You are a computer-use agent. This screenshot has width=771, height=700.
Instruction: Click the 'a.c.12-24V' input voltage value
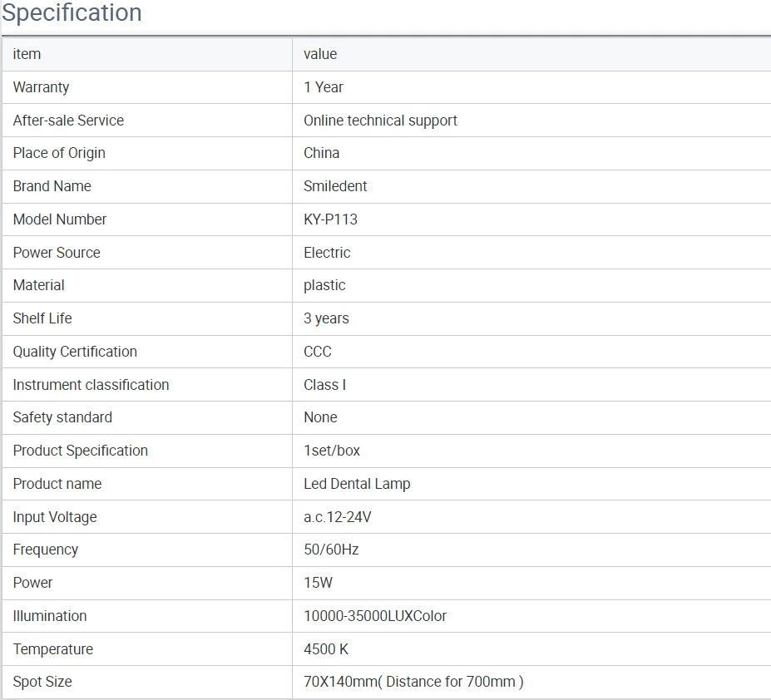point(338,517)
